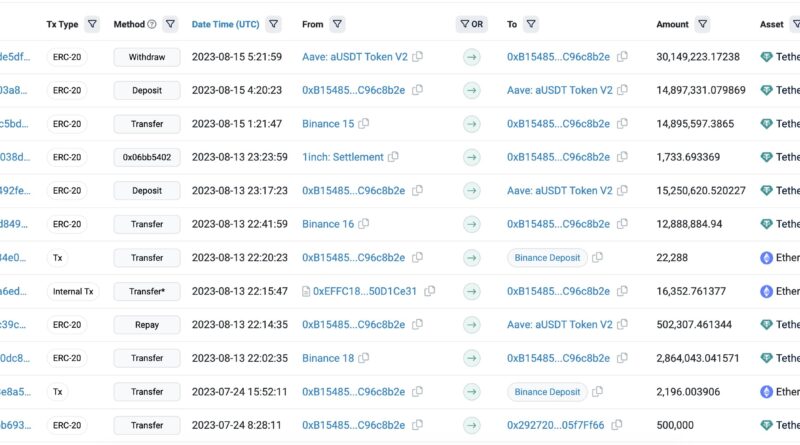This screenshot has width=800, height=445.
Task: Copy the Binance 15 sender address
Action: (364, 124)
